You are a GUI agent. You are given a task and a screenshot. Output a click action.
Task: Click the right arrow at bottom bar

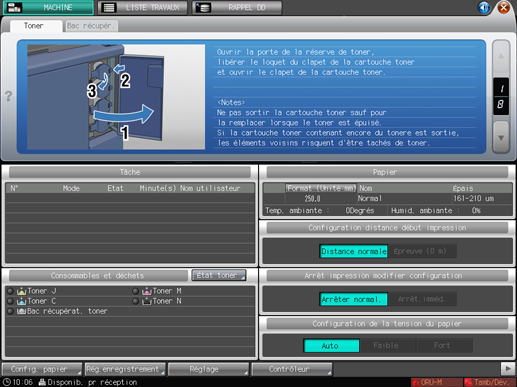pyautogui.click(x=508, y=369)
